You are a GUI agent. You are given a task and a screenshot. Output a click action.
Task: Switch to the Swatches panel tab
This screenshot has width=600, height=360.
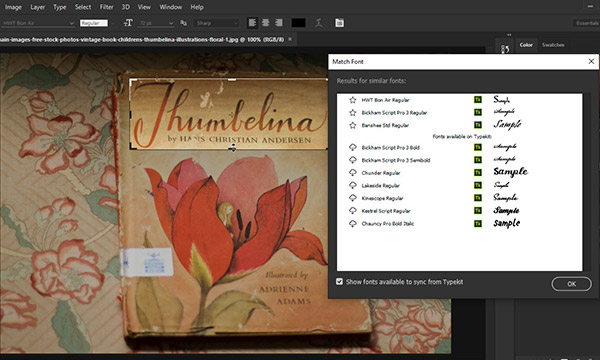[553, 45]
